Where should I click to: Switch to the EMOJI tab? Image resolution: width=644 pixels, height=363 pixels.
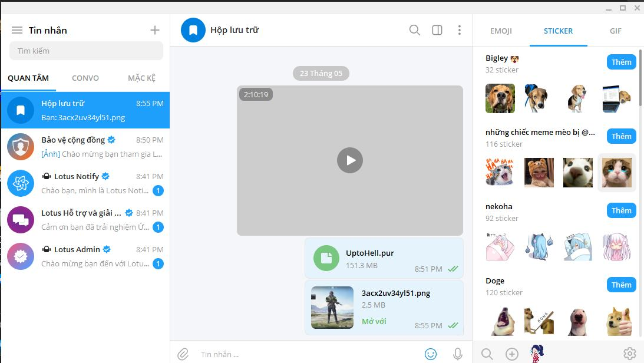(501, 31)
